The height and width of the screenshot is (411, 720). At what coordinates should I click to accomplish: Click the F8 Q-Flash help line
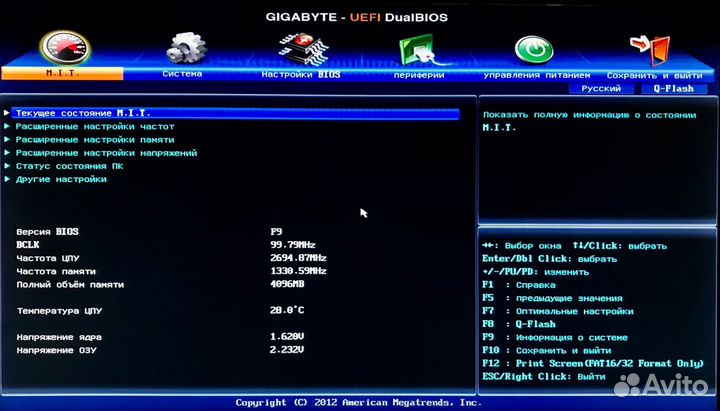click(519, 324)
